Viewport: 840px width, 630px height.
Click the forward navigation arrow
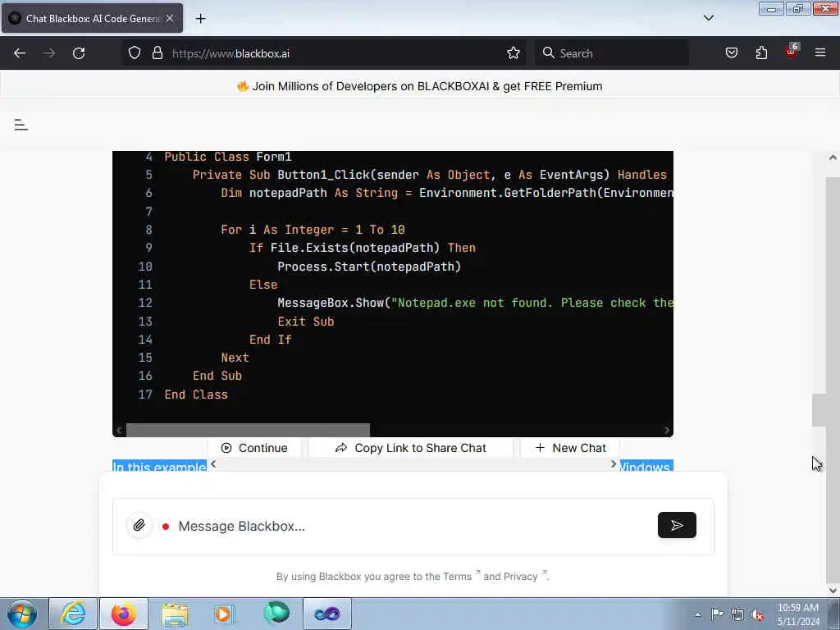[49, 53]
